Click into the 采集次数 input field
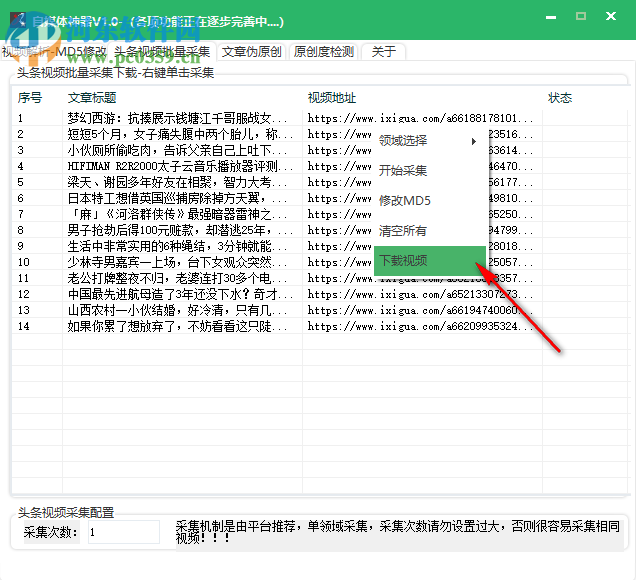This screenshot has height=580, width=636. point(122,533)
